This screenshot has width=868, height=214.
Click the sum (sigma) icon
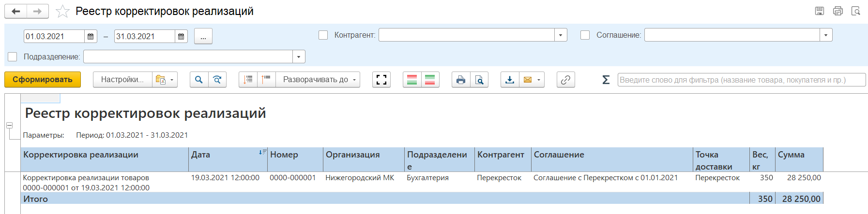point(606,80)
